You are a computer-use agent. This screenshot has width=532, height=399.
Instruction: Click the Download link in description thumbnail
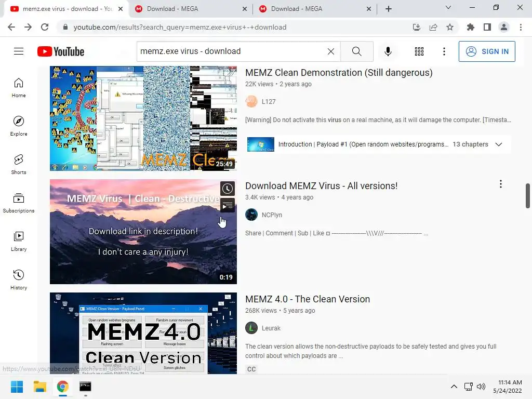[143, 232]
